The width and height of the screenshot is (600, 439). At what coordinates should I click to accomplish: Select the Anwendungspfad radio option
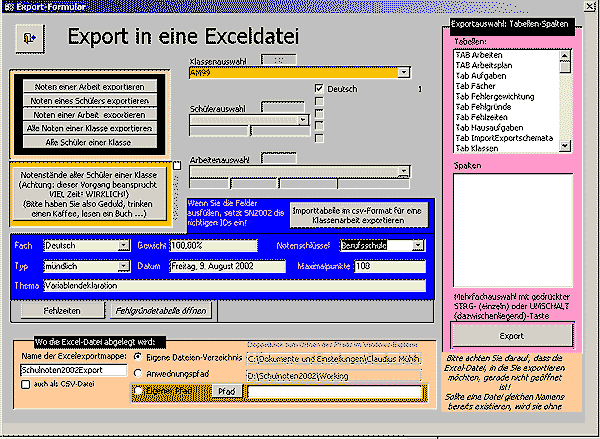pos(137,373)
